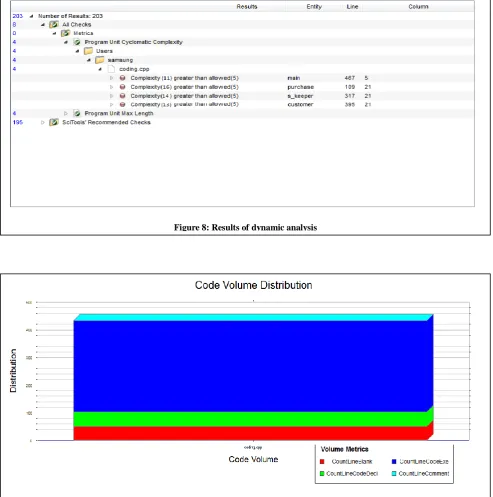
Task: Sort by the Results column header
Action: [247, 7]
